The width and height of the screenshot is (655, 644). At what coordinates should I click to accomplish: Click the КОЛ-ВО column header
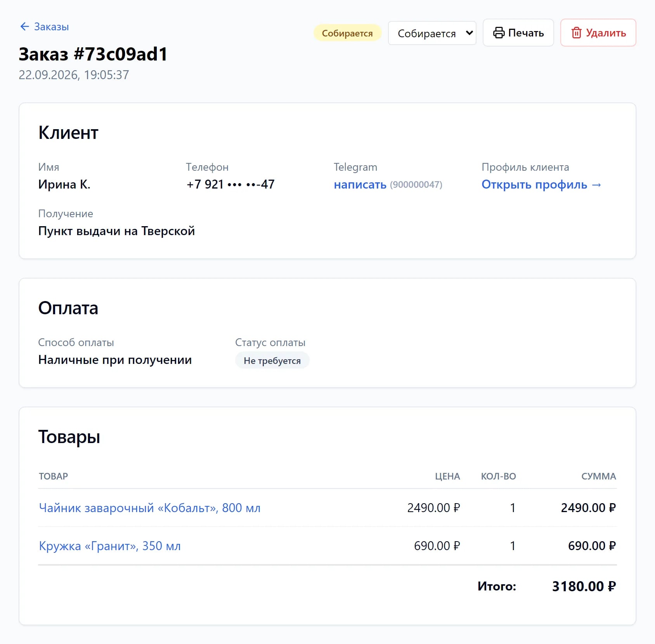(x=498, y=476)
